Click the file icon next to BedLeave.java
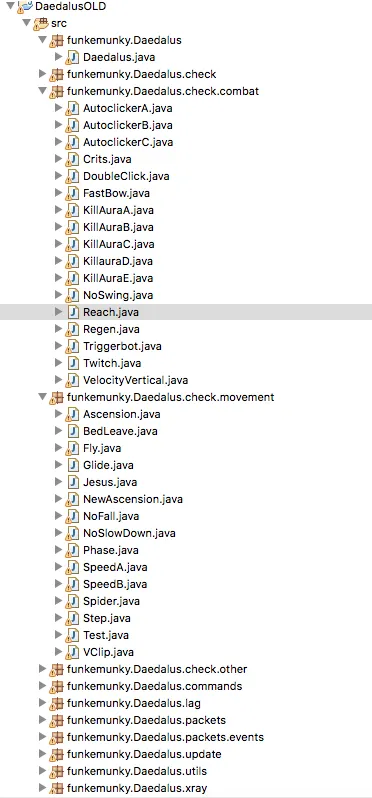The height and width of the screenshot is (798, 372). click(x=73, y=431)
